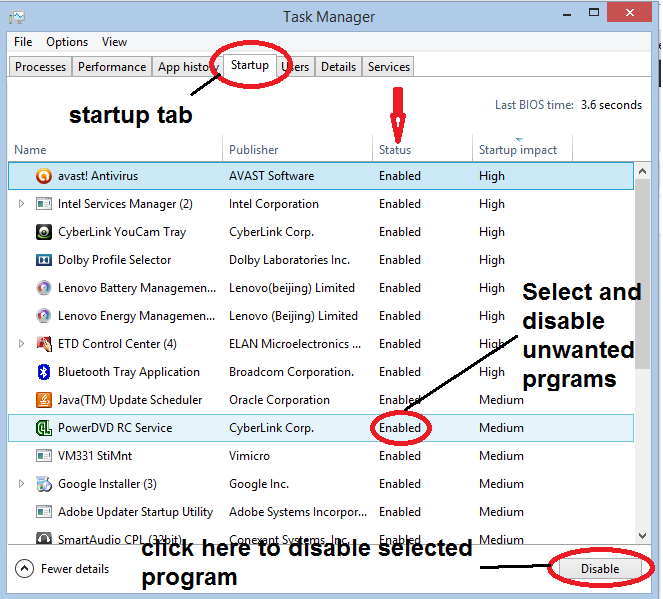Click the Google Installer icon
The image size is (663, 599).
[x=44, y=484]
